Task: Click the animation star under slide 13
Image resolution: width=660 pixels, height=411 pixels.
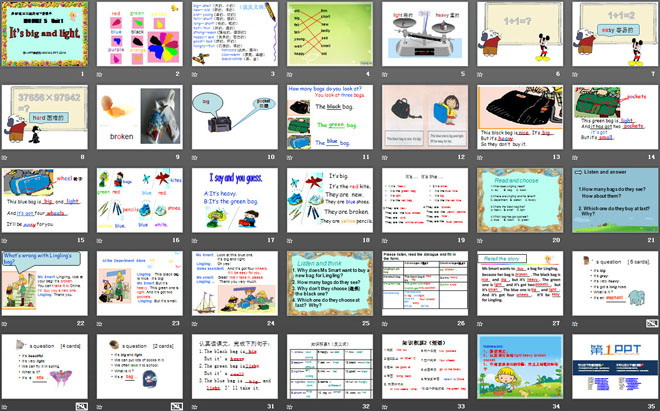Action: (480, 157)
